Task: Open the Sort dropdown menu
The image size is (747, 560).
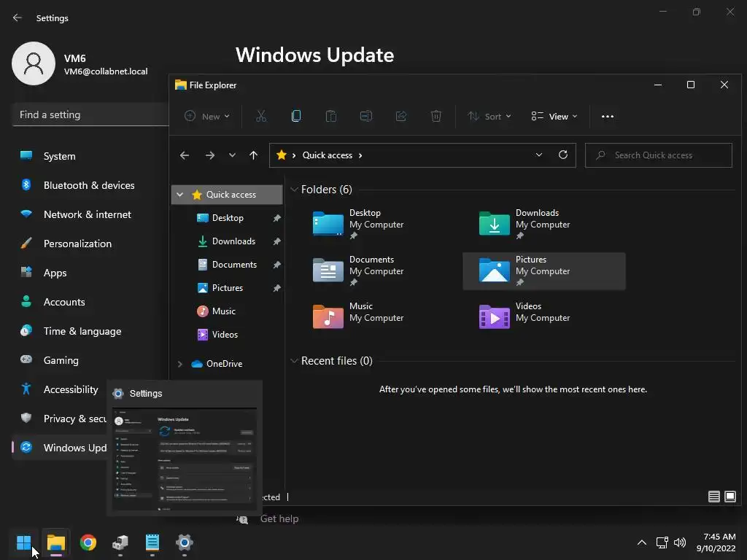Action: 489,116
